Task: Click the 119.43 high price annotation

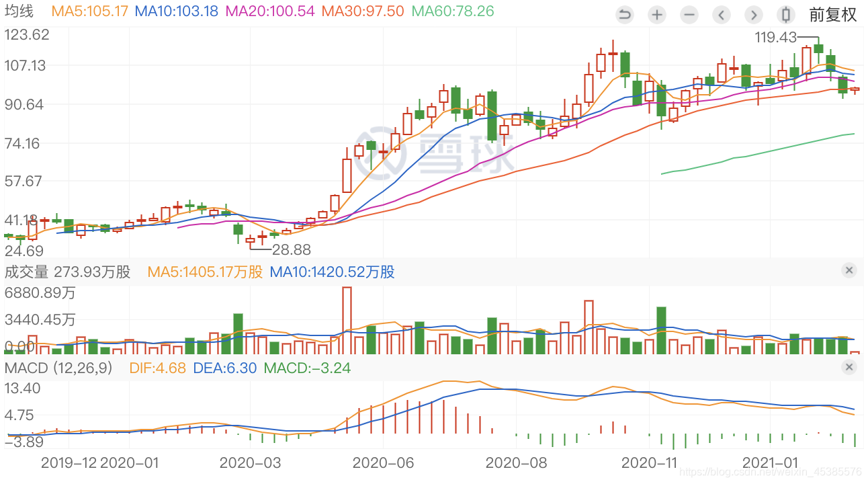Action: pyautogui.click(x=775, y=38)
